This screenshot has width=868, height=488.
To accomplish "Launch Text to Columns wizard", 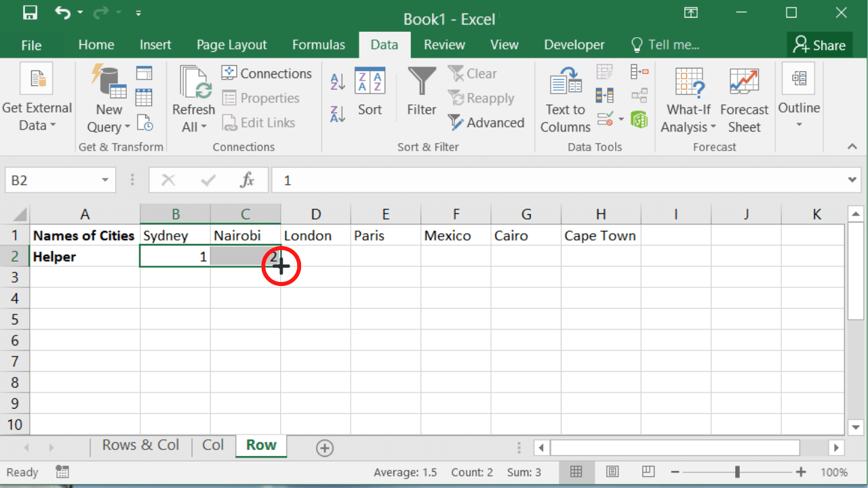I will (566, 100).
